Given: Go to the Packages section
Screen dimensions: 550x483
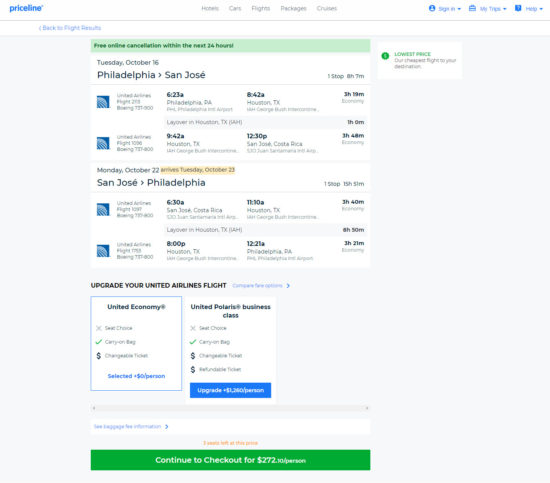Looking at the screenshot, I should tap(293, 8).
